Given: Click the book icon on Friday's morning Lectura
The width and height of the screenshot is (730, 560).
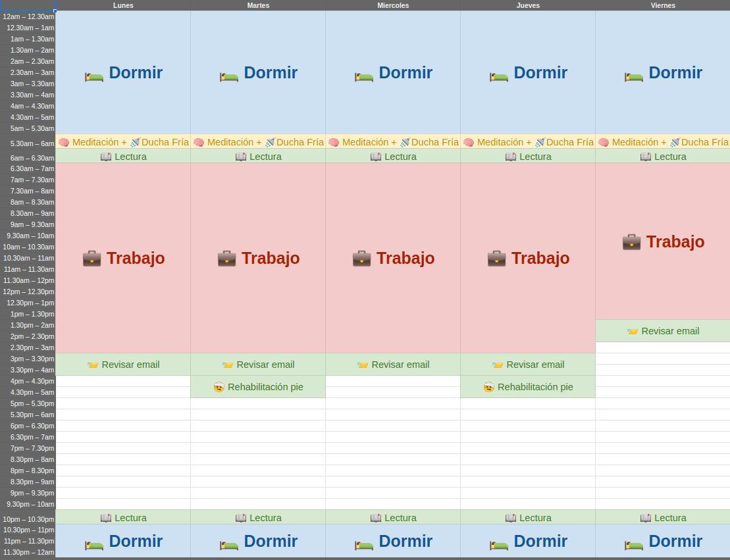Looking at the screenshot, I should point(645,157).
